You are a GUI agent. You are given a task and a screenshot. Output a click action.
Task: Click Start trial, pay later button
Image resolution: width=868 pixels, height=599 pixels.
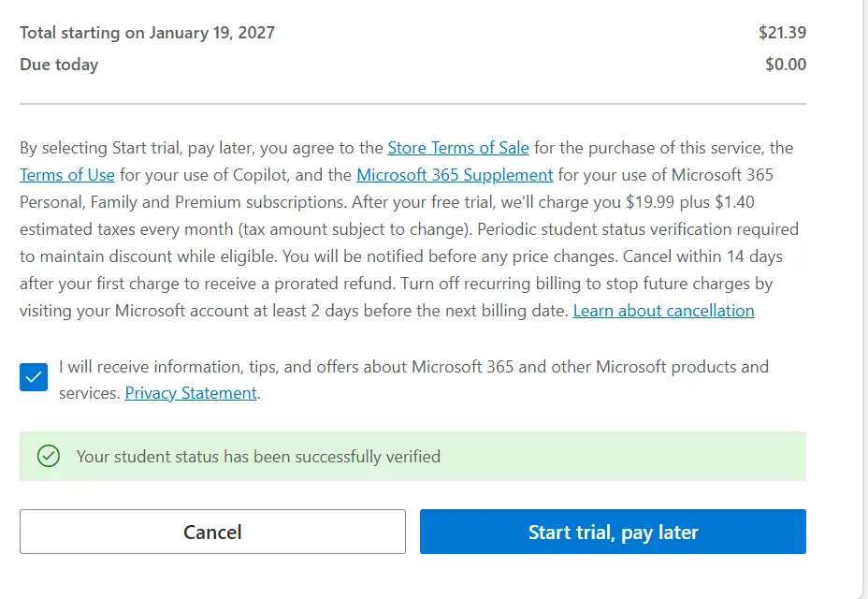tap(613, 532)
